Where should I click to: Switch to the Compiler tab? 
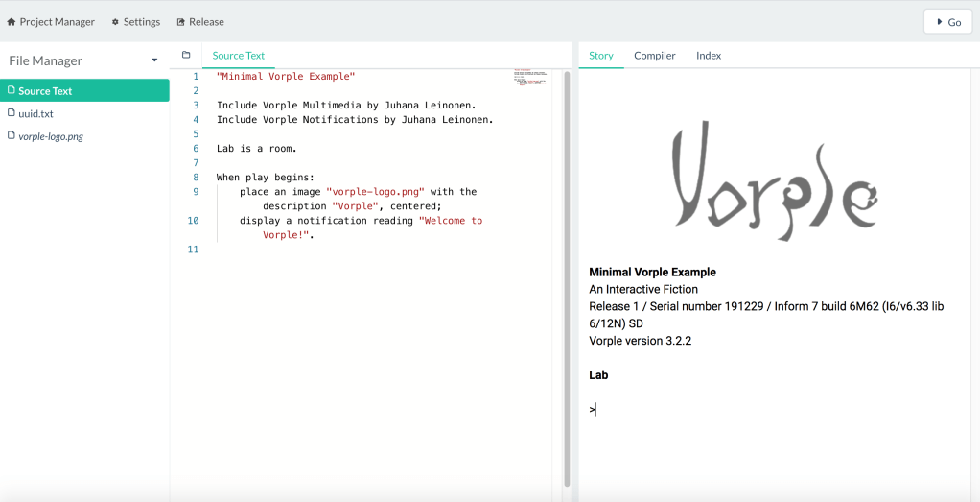point(654,56)
